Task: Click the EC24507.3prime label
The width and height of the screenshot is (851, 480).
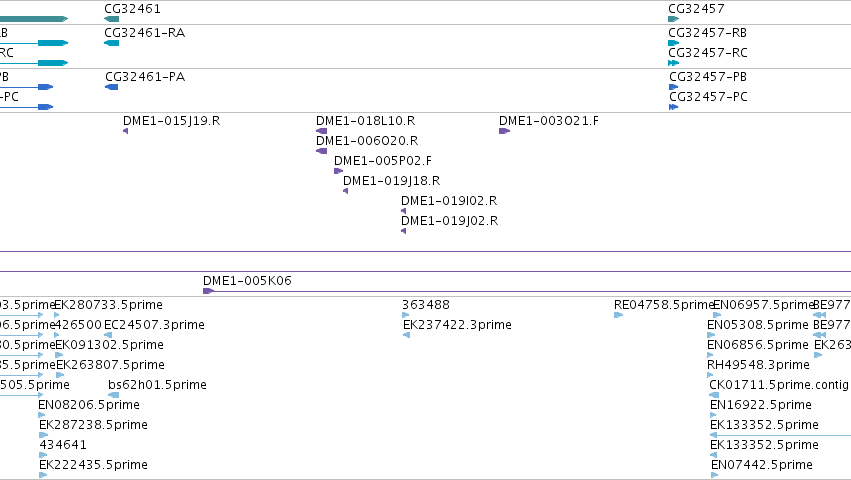Action: point(154,325)
